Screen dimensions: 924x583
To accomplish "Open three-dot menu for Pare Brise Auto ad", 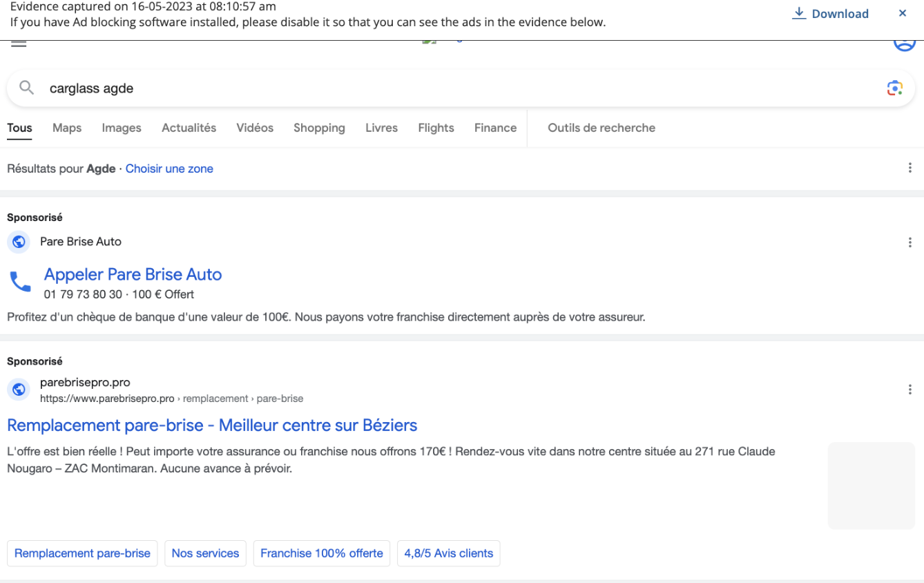I will click(x=909, y=242).
